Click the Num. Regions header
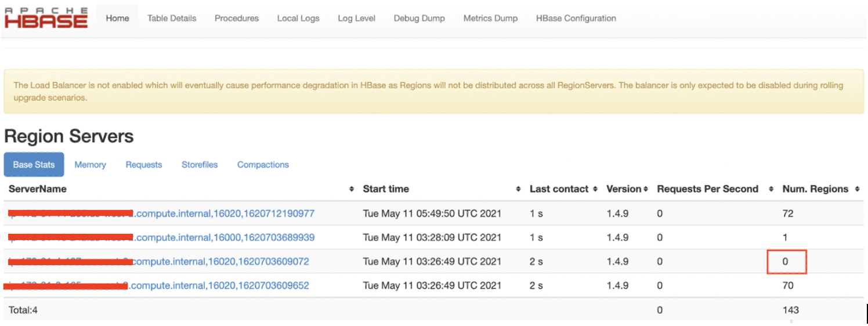Screen dimensions: 868x326 [815, 189]
